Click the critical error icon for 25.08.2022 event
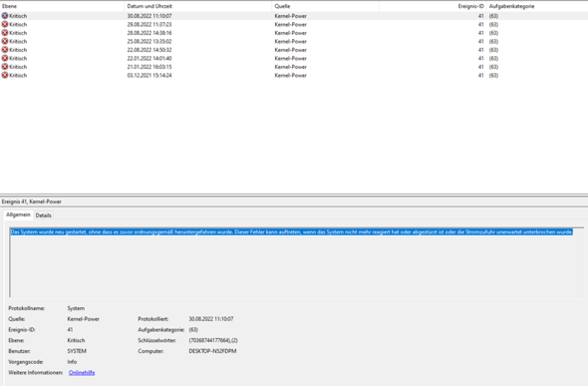Image resolution: width=588 pixels, height=386 pixels. click(x=5, y=41)
